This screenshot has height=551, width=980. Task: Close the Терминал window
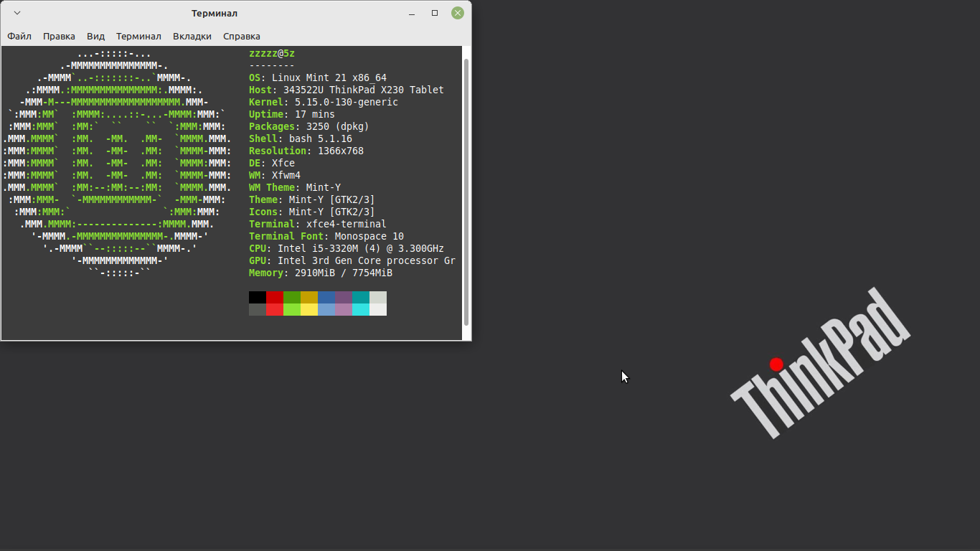coord(457,13)
